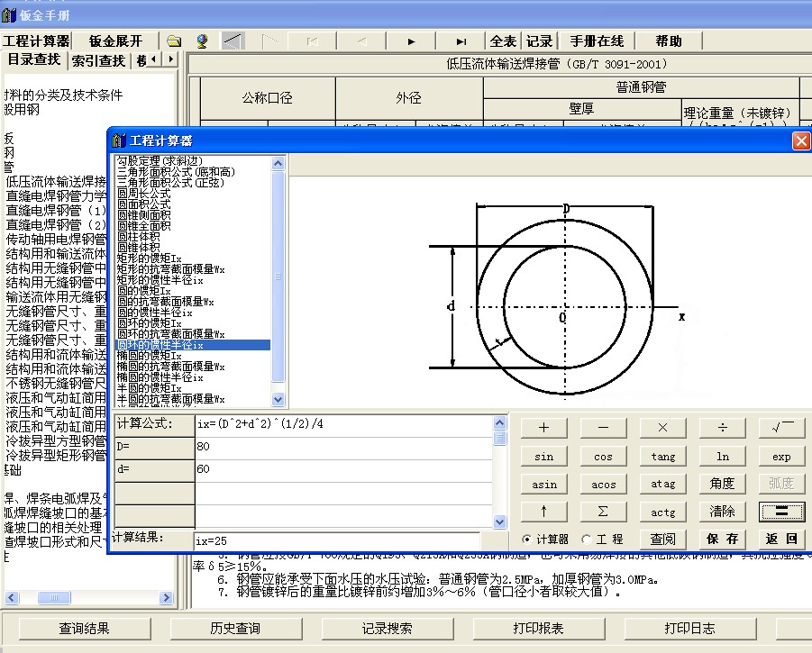812x653 pixels.
Task: Click the sin function button
Action: click(x=543, y=457)
